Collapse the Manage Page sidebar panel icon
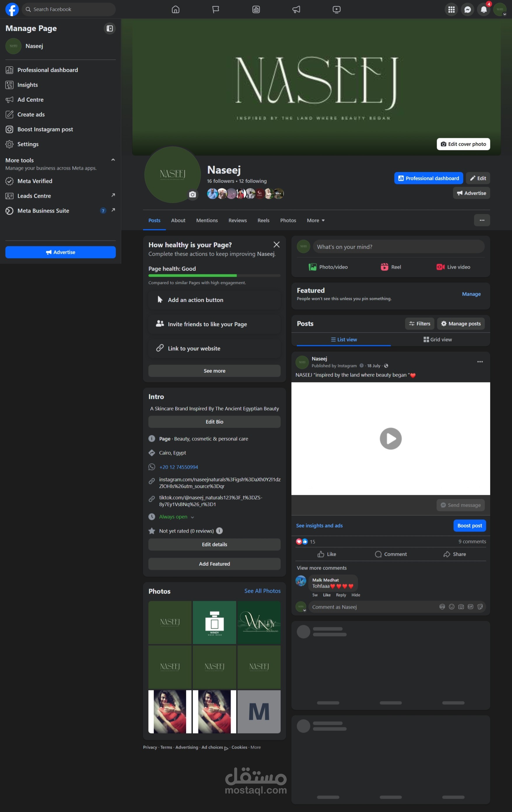This screenshot has width=512, height=812. [109, 28]
